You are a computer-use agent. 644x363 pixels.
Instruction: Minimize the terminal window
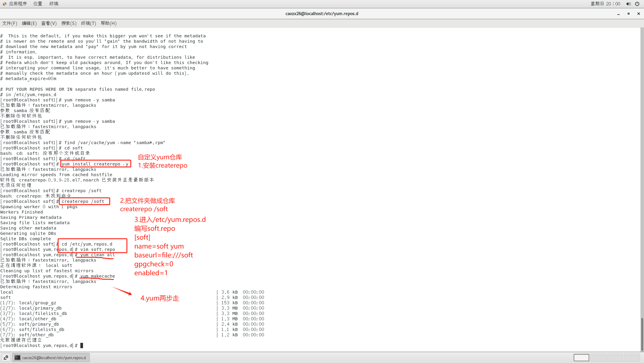click(x=619, y=14)
